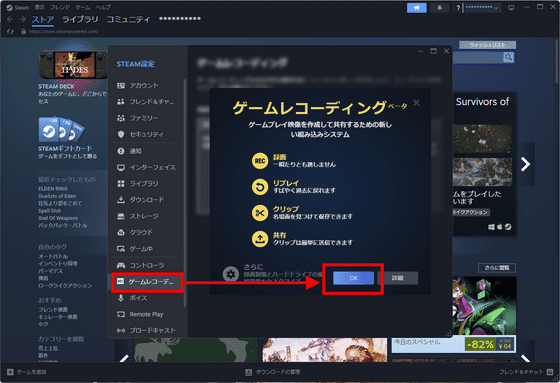
Task: Open the bell notifications icon
Action: click(439, 8)
